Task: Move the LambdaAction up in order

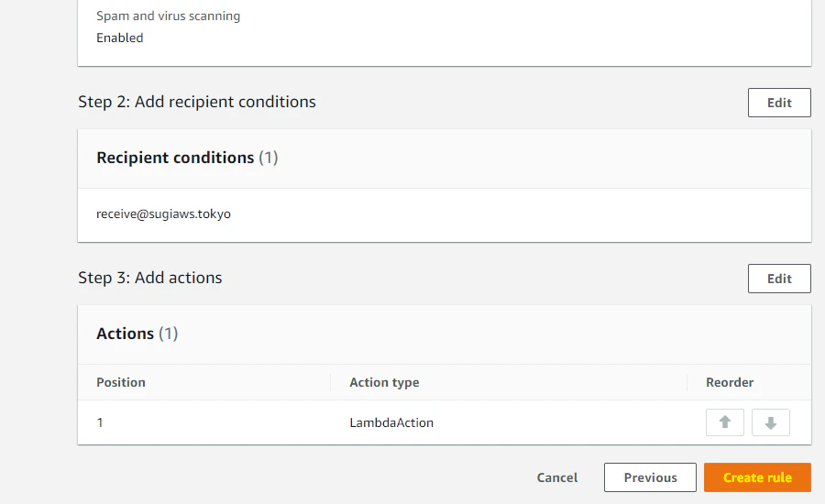Action: click(x=725, y=422)
